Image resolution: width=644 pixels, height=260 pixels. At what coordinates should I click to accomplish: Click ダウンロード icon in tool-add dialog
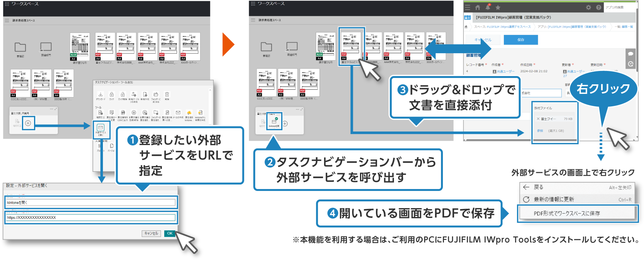100,95
